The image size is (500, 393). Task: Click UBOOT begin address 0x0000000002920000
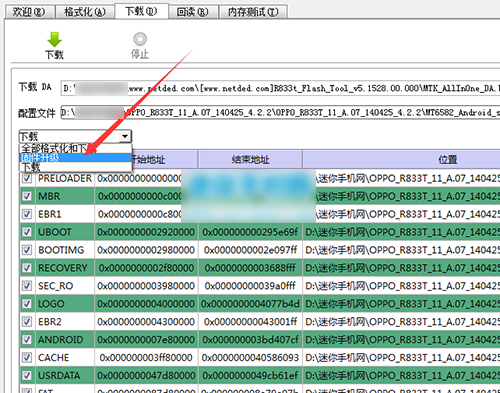146,232
